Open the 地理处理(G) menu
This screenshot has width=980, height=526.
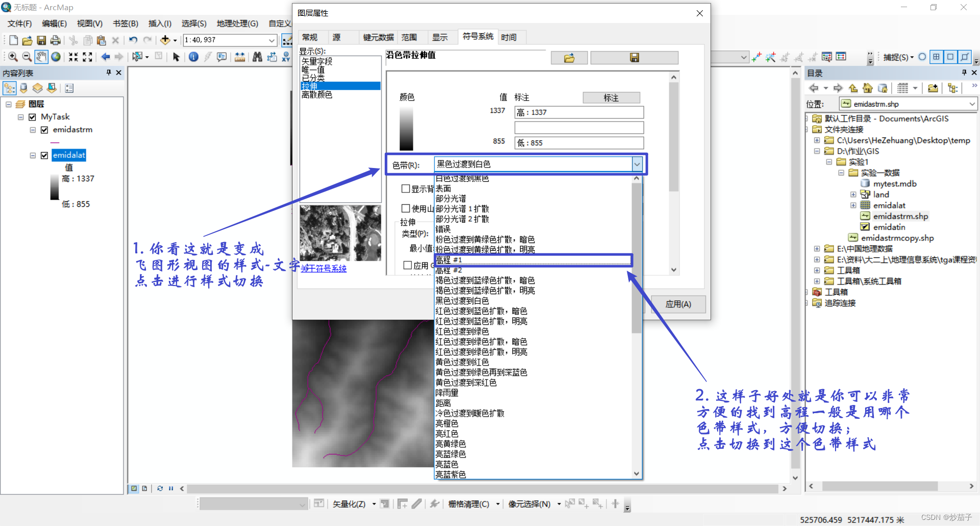pyautogui.click(x=237, y=23)
